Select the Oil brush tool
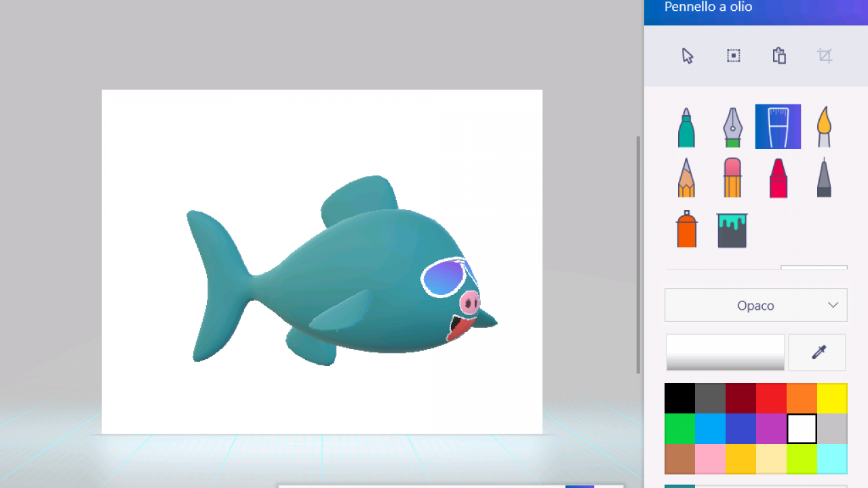868x488 pixels. point(778,127)
